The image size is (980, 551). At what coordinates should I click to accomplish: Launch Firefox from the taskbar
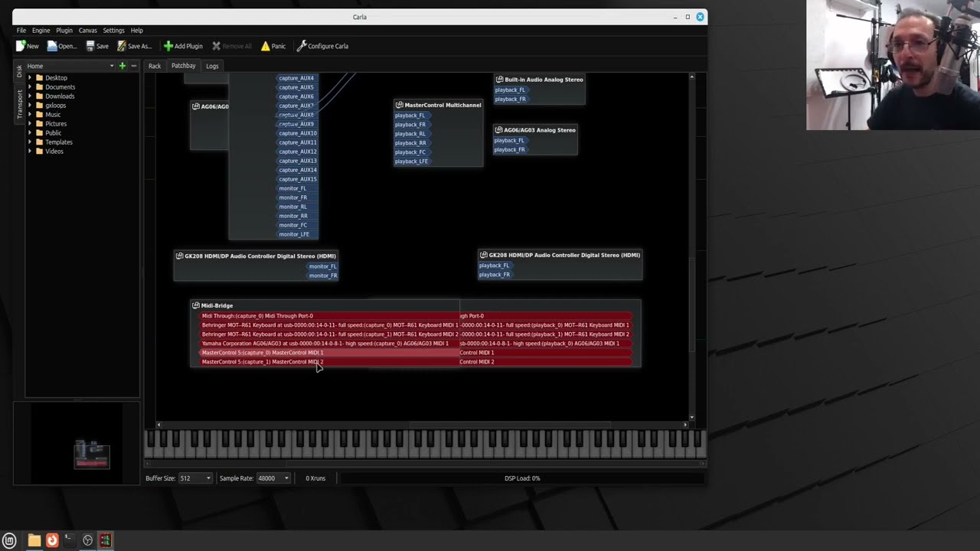click(52, 540)
